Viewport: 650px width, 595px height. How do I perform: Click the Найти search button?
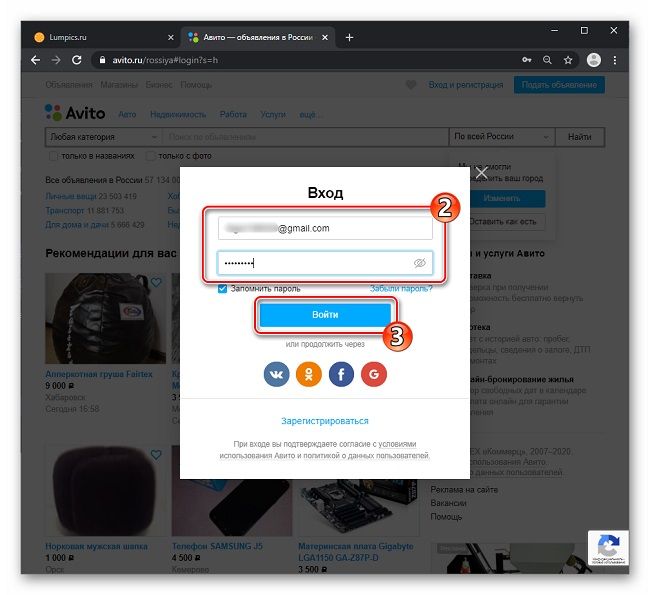click(x=580, y=137)
